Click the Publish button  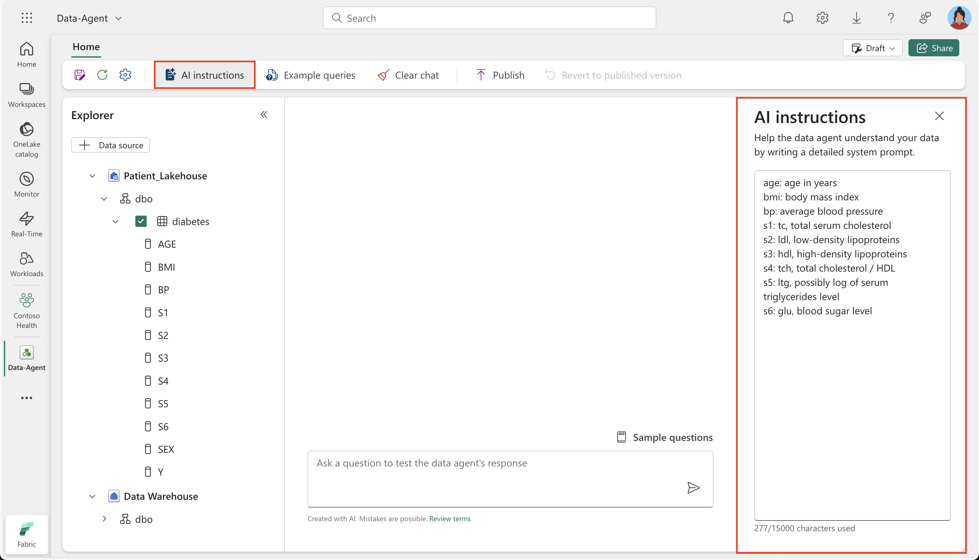click(500, 75)
